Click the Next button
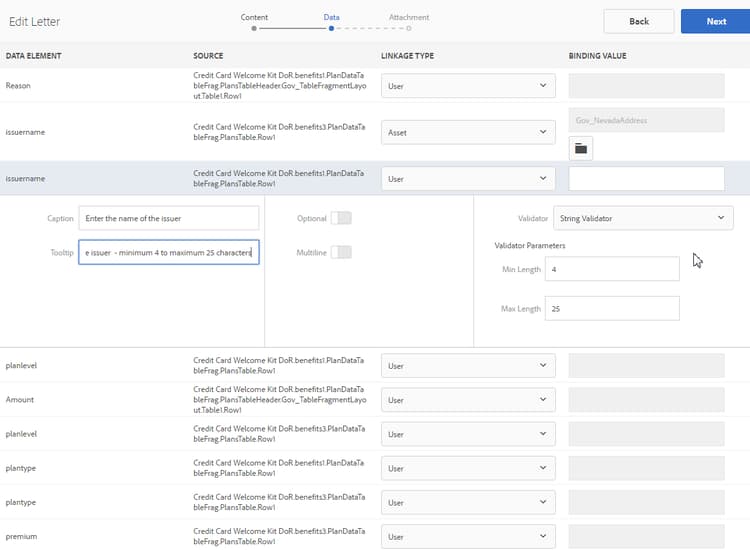 pyautogui.click(x=715, y=21)
